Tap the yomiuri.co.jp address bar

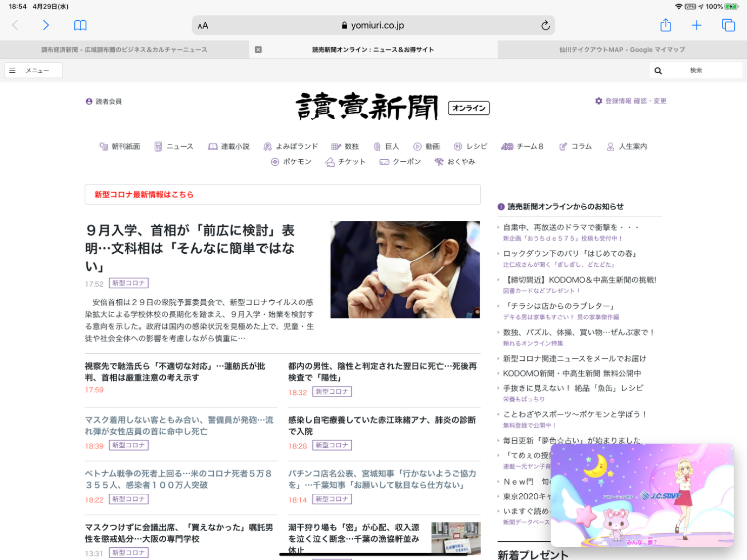(373, 25)
